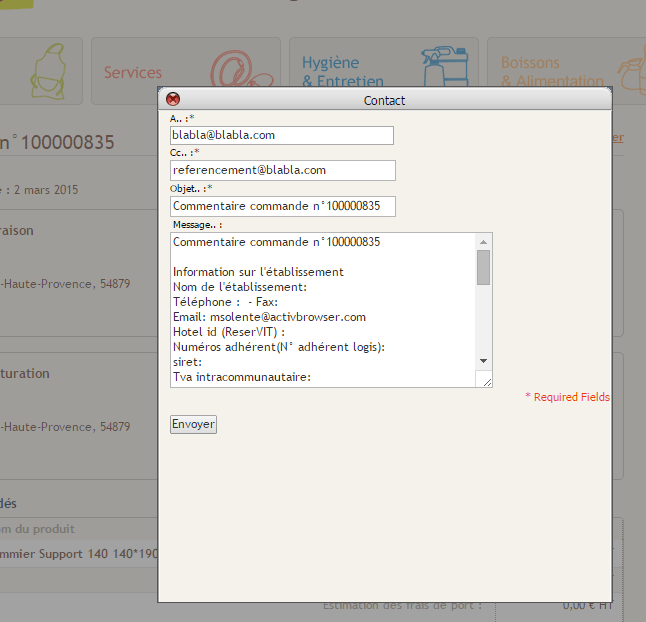Focus the Cc.. email field
The height and width of the screenshot is (622, 646).
coord(282,170)
